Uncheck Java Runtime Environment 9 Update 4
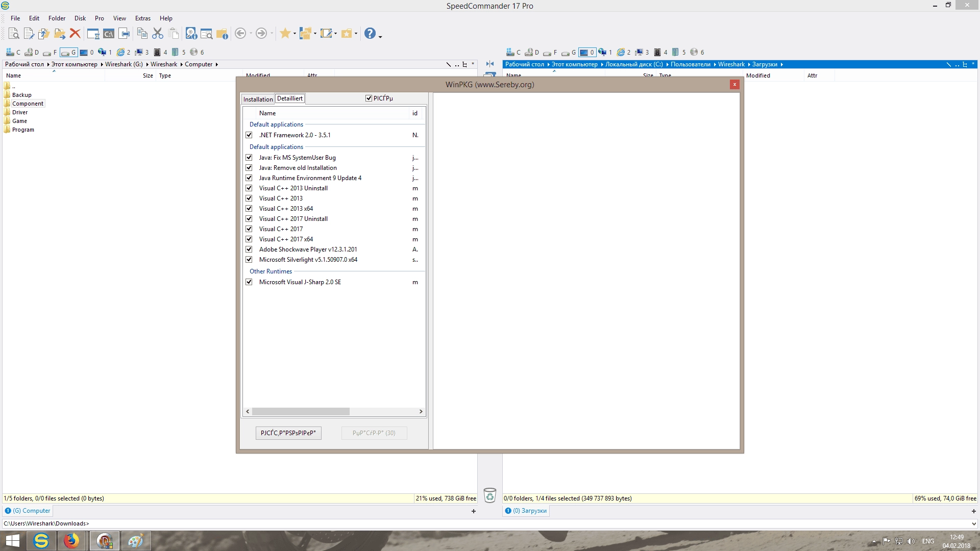980x551 pixels. coord(249,178)
